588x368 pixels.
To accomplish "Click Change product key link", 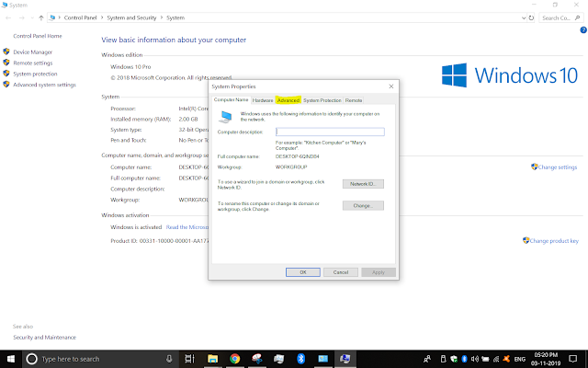I will click(x=554, y=241).
